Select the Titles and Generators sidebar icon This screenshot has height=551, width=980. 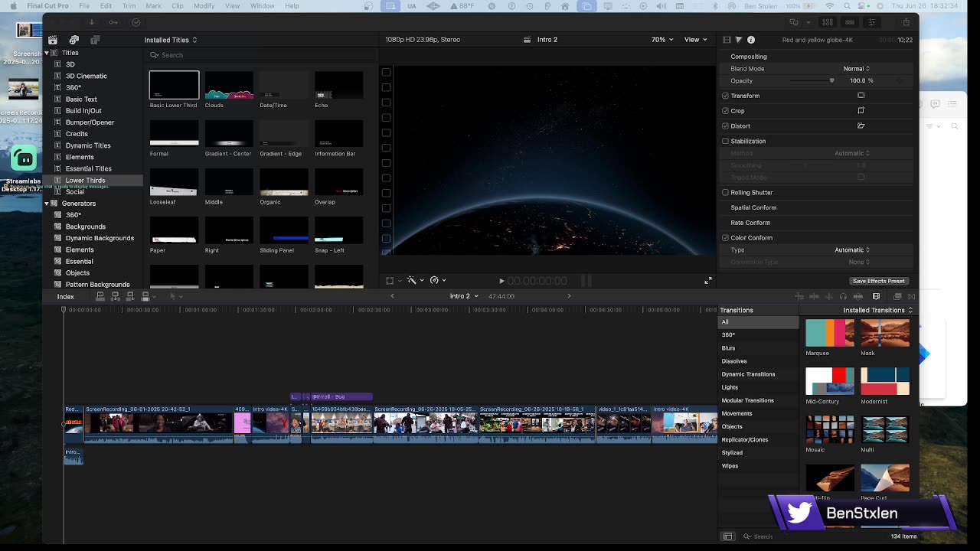(96, 40)
